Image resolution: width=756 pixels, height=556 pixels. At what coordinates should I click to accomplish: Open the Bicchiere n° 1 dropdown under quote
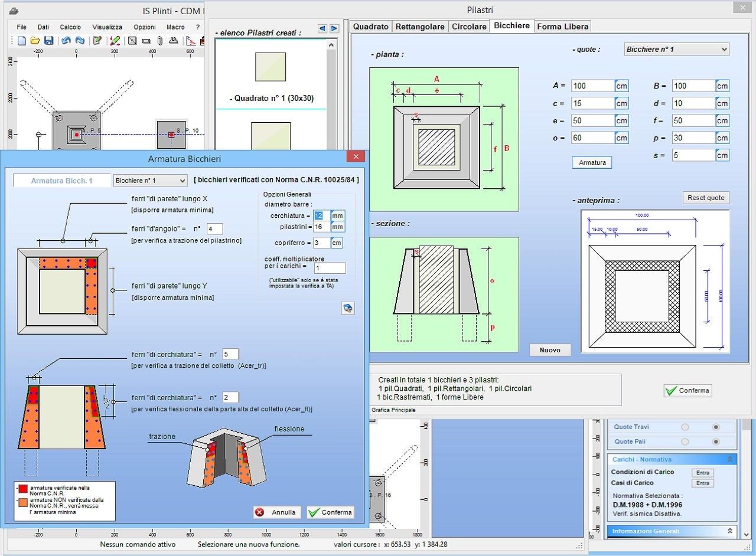tap(676, 50)
